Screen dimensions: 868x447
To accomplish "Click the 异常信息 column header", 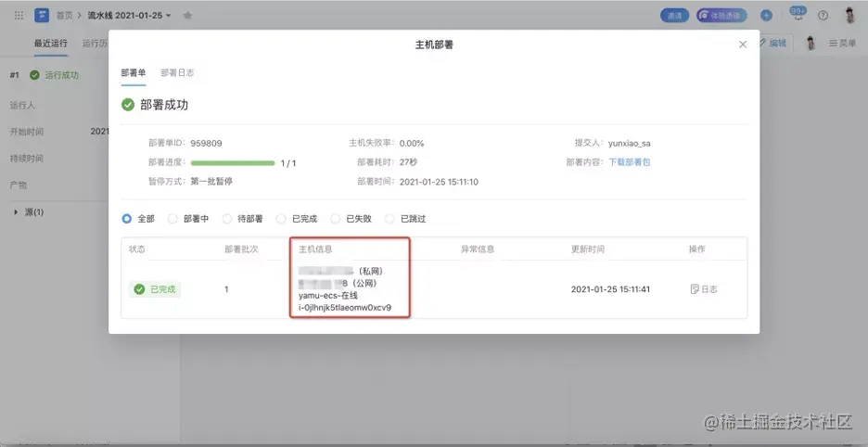I will point(478,249).
